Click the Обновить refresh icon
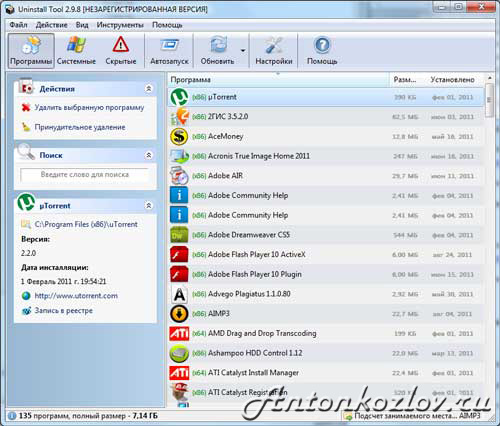This screenshot has height=426, width=500. point(217,45)
